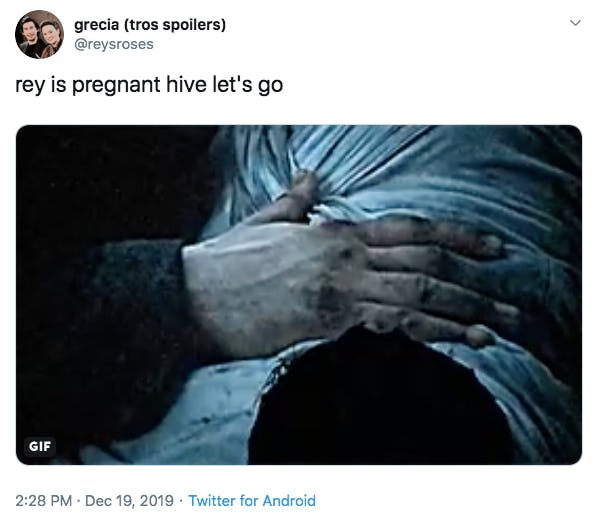Open the display name grecia
Image resolution: width=597 pixels, height=524 pixels.
(96, 25)
